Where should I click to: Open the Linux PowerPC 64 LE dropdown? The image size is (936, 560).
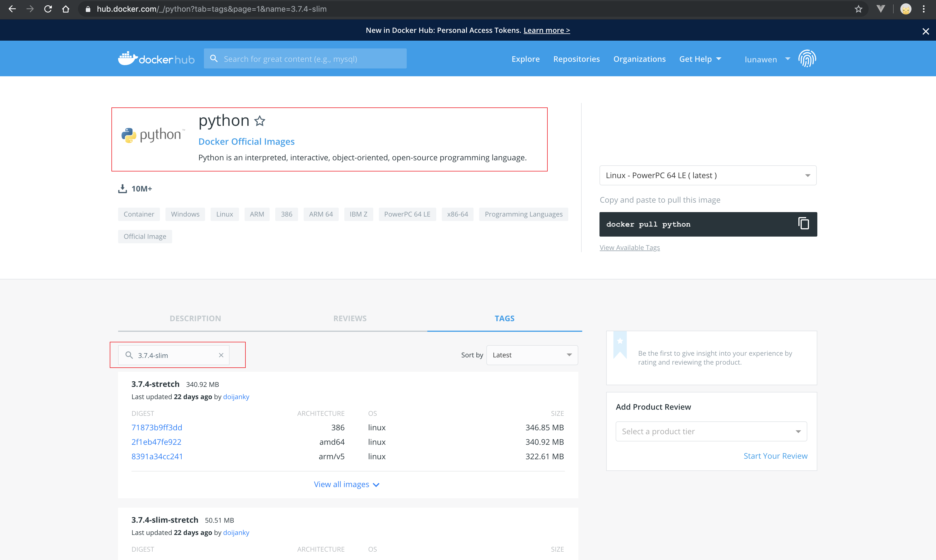coord(708,175)
